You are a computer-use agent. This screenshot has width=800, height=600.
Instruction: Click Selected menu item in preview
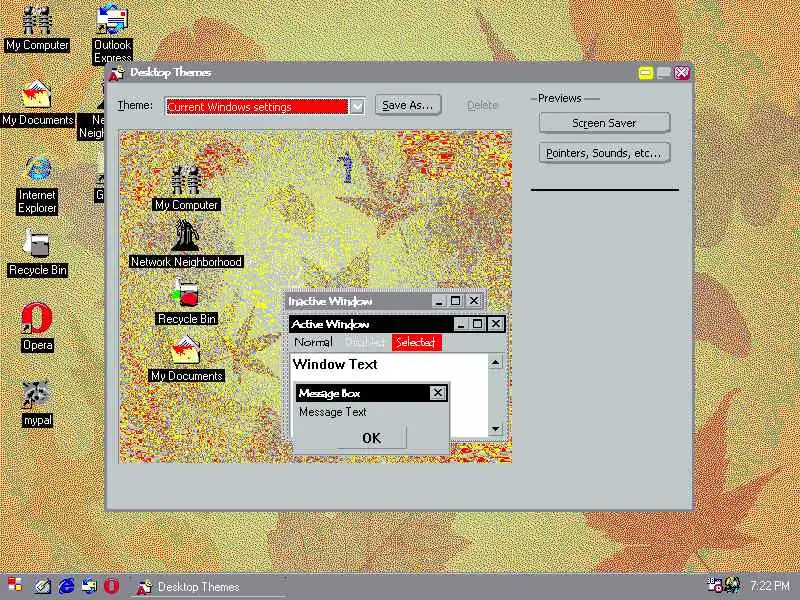[x=416, y=342]
